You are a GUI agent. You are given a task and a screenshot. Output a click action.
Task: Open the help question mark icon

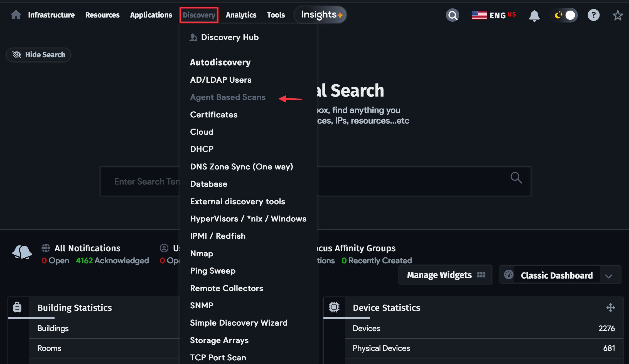(x=593, y=15)
